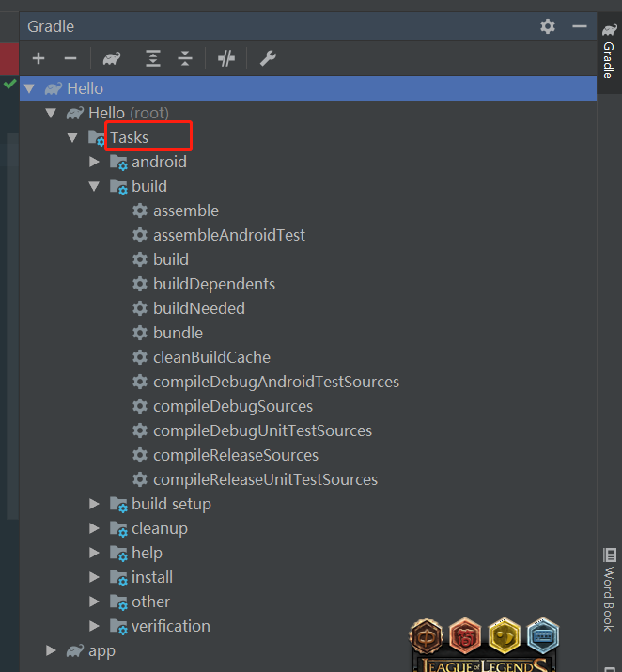
Task: Select the top Hello project row
Action: pyautogui.click(x=308, y=88)
